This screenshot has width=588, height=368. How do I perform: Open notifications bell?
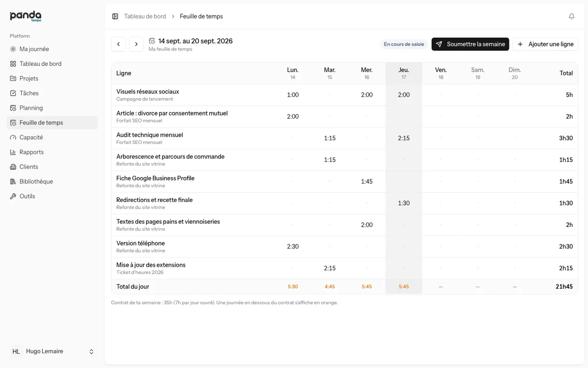pos(571,17)
